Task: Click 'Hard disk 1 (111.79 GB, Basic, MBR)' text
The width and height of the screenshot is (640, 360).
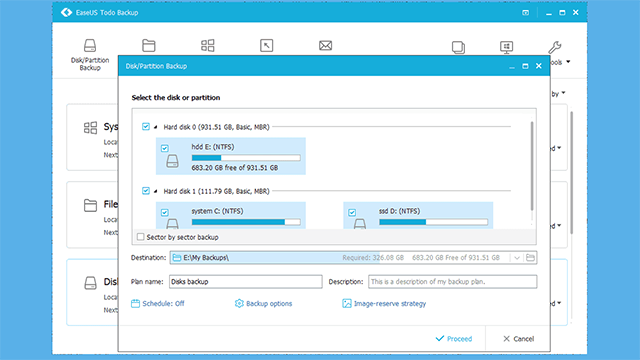Action: point(216,191)
